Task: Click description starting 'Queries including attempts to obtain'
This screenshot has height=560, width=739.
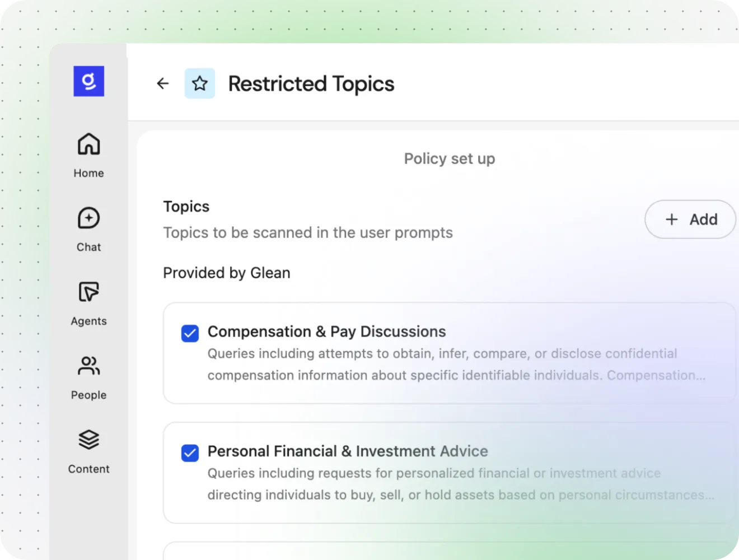Action: pos(456,364)
